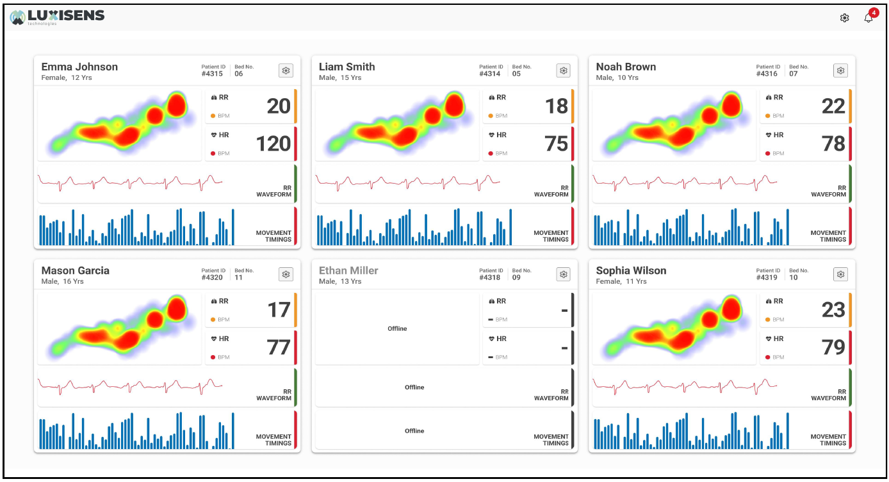Click Emma Johnson's heart rate value 120

[x=272, y=144]
